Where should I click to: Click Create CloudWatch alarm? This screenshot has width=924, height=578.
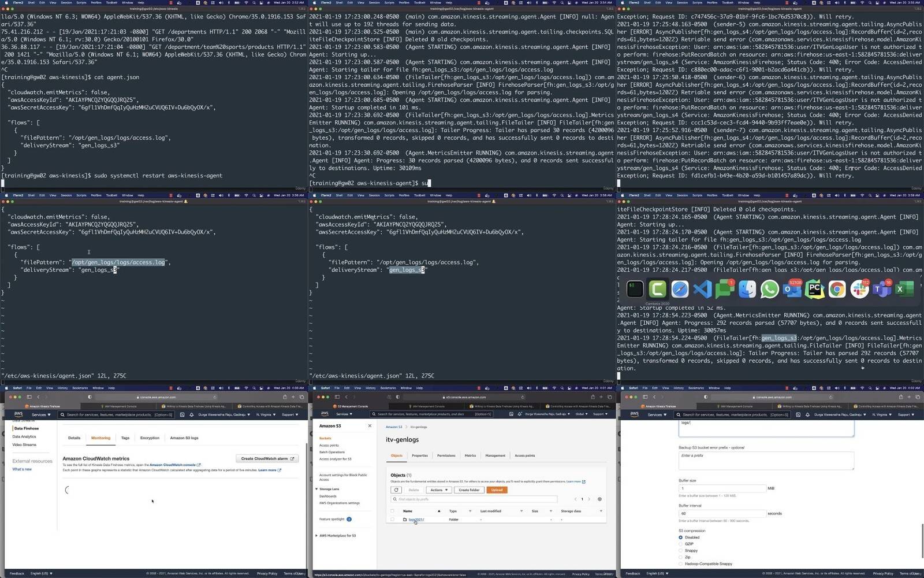(267, 458)
